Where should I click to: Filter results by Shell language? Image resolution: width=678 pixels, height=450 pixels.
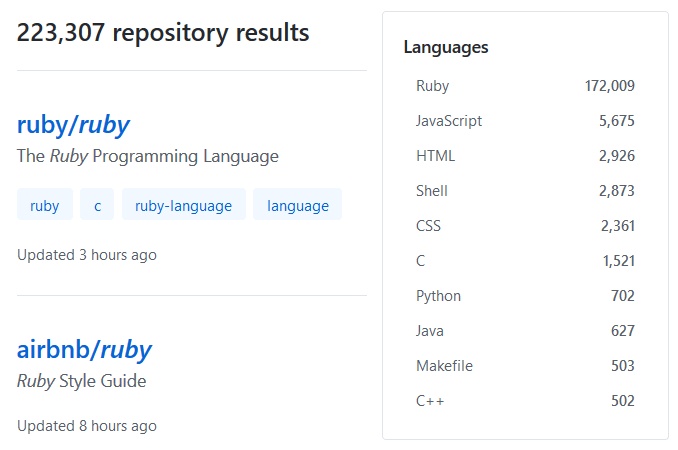tap(525, 191)
